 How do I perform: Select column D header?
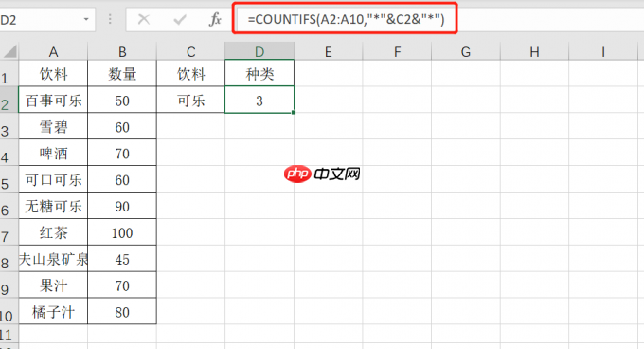point(259,52)
